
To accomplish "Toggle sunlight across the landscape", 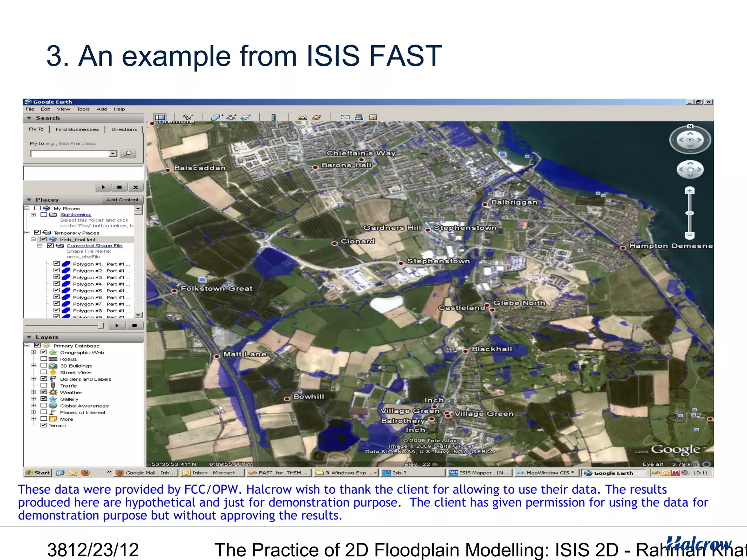I will [x=302, y=117].
